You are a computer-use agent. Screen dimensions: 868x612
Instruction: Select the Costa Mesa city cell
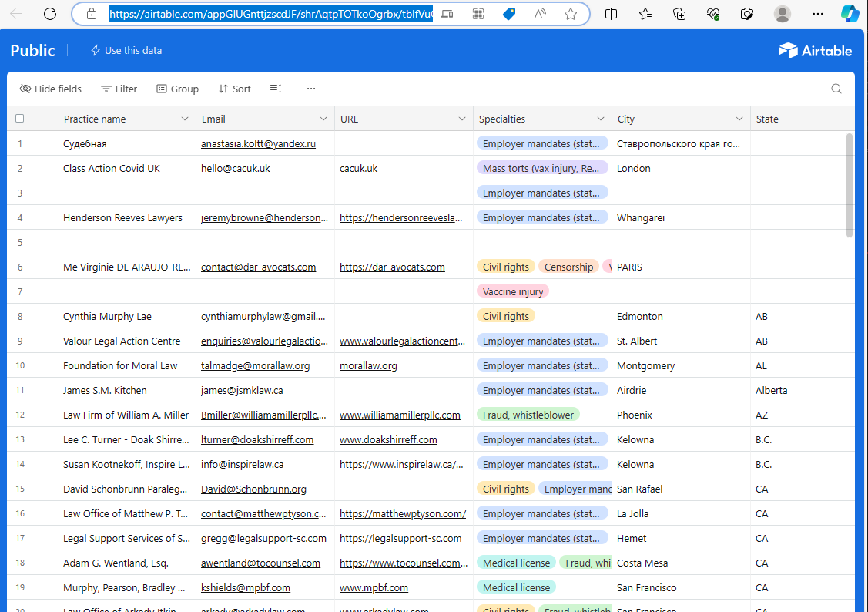[681, 563]
